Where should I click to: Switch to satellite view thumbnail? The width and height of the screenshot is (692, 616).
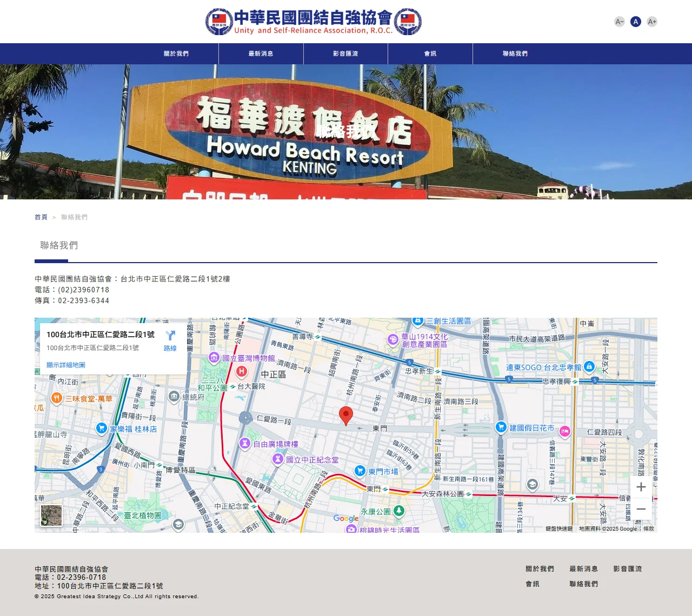click(x=51, y=515)
